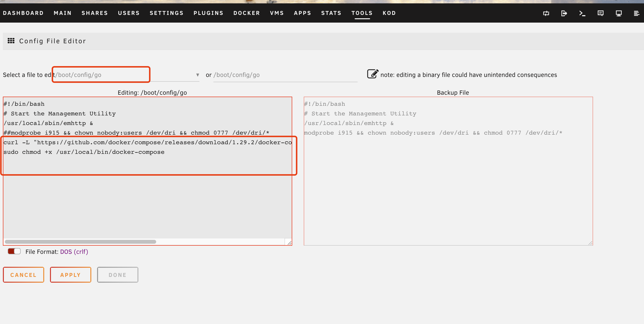The image size is (644, 324).
Task: Open the feedback chat icon
Action: [601, 13]
